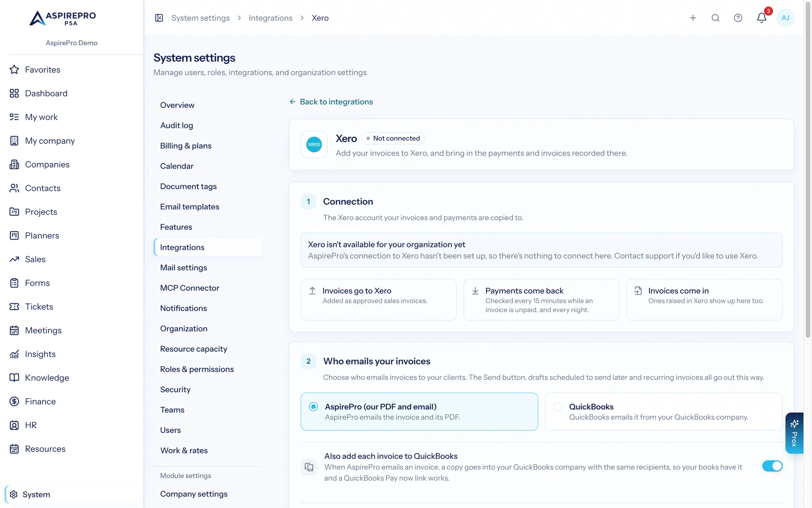Go back to integrations link
Image resolution: width=812 pixels, height=508 pixels.
(x=331, y=102)
